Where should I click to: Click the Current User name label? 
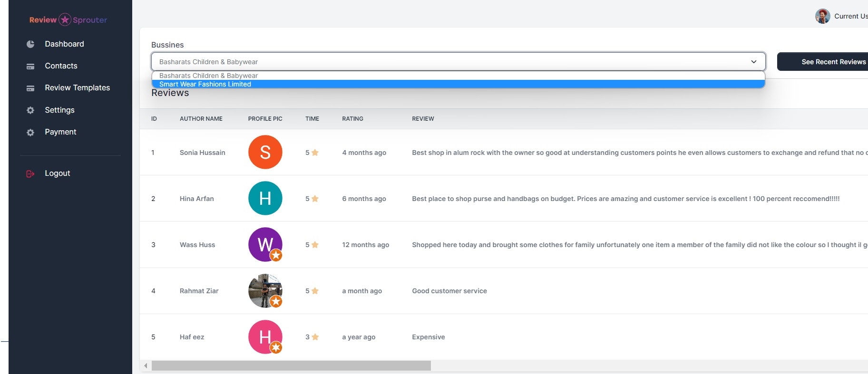(x=851, y=16)
